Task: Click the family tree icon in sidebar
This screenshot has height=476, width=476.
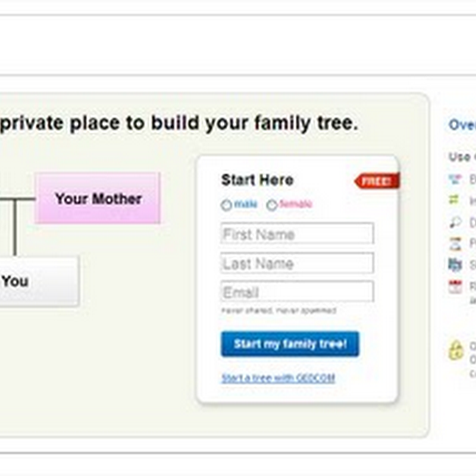Action: click(x=455, y=179)
